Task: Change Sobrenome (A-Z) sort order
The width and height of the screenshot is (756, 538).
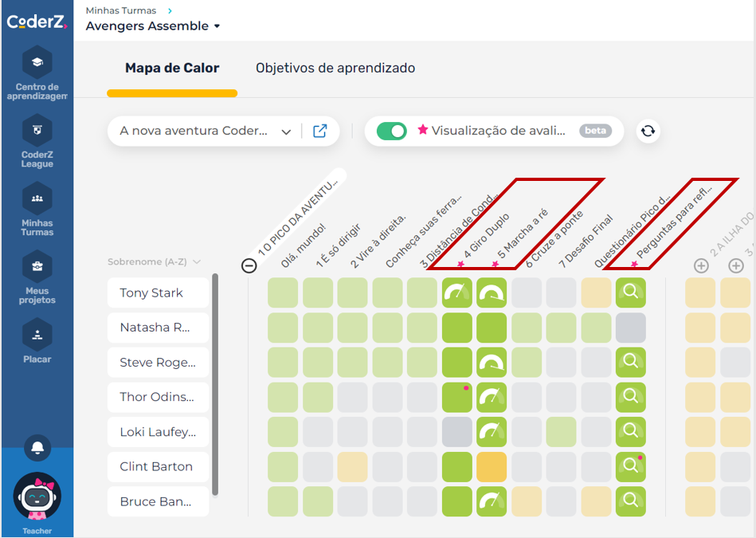Action: tap(154, 261)
